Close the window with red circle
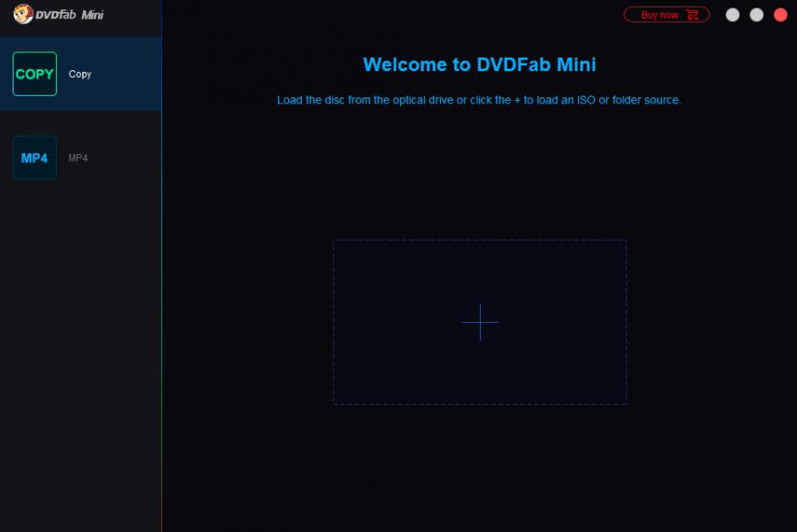Viewport: 797px width, 532px height. [780, 14]
